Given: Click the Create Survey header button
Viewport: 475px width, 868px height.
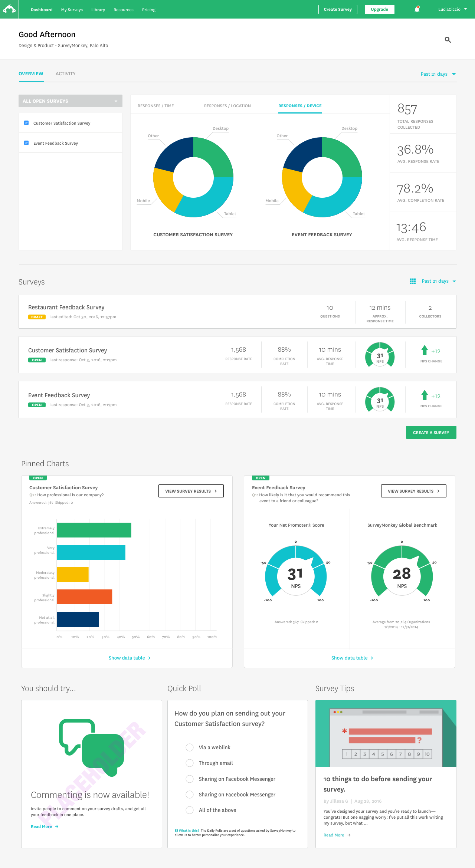Looking at the screenshot, I should click(x=338, y=9).
